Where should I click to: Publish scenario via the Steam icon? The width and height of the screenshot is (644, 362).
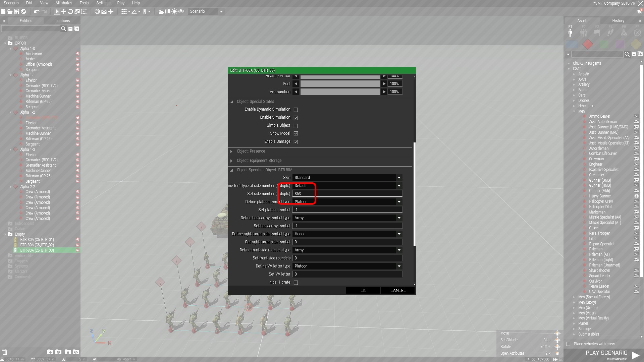[23, 11]
